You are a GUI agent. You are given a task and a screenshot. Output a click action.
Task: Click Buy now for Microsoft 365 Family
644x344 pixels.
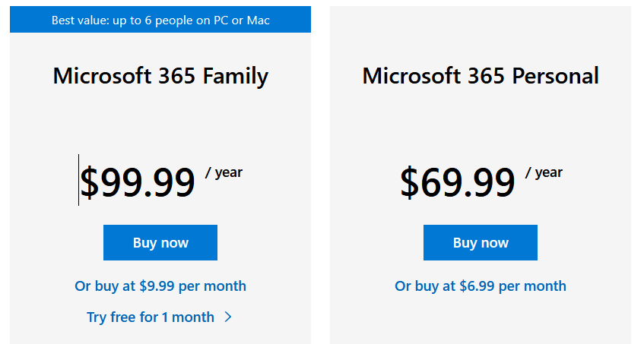pyautogui.click(x=160, y=243)
